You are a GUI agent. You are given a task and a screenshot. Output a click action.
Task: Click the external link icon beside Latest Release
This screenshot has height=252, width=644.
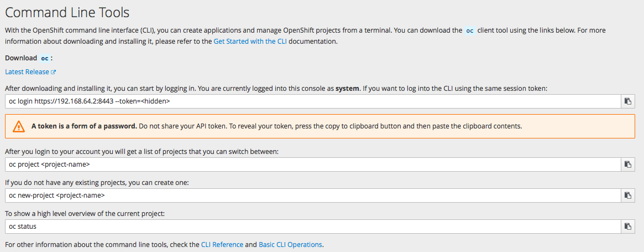[x=54, y=72]
